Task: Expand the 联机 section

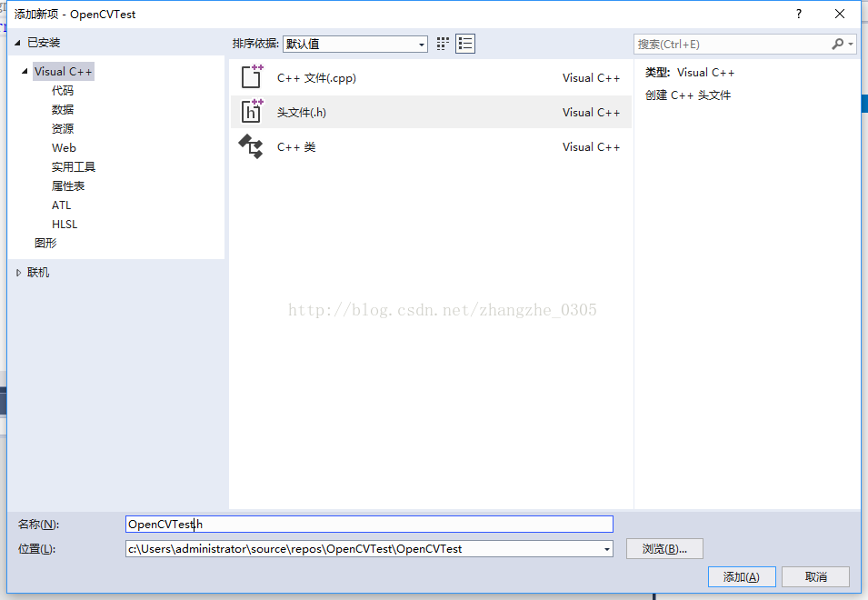Action: click(18, 273)
